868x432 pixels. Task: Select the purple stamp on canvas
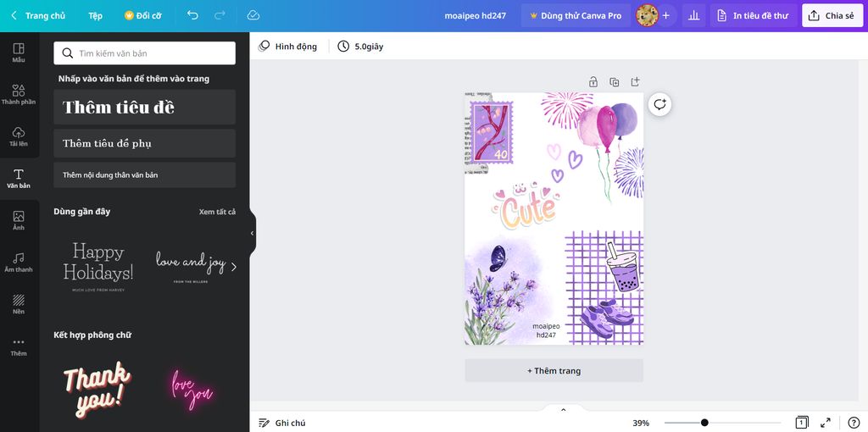pyautogui.click(x=492, y=132)
